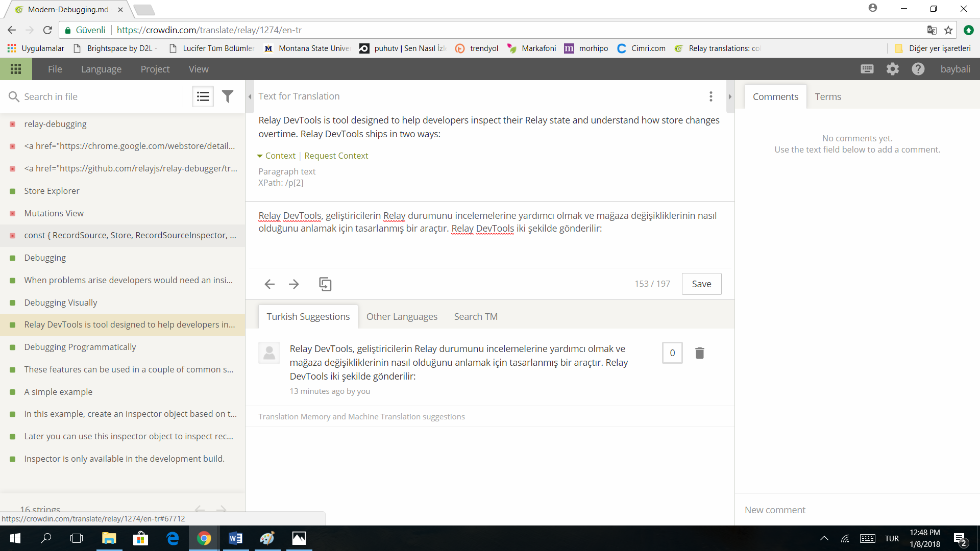
Task: Open keyboard shortcuts icon in top bar
Action: click(x=867, y=69)
